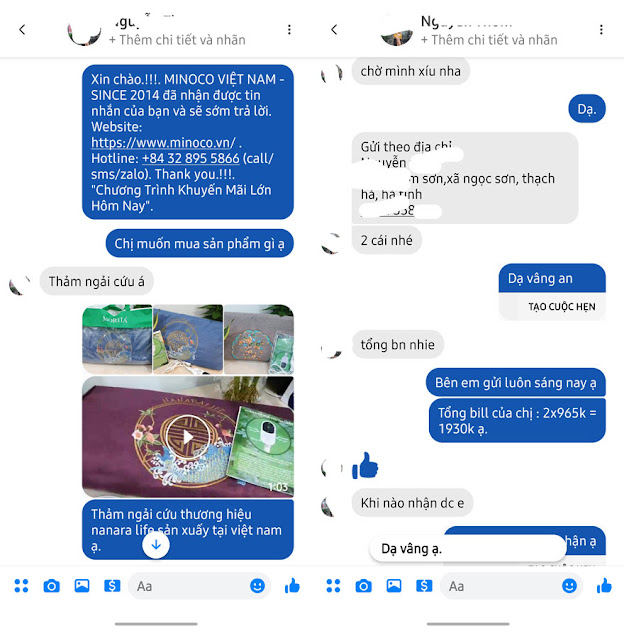Send thumbs up in left chat
Viewport: 624px width, 640px height.
coord(292,586)
